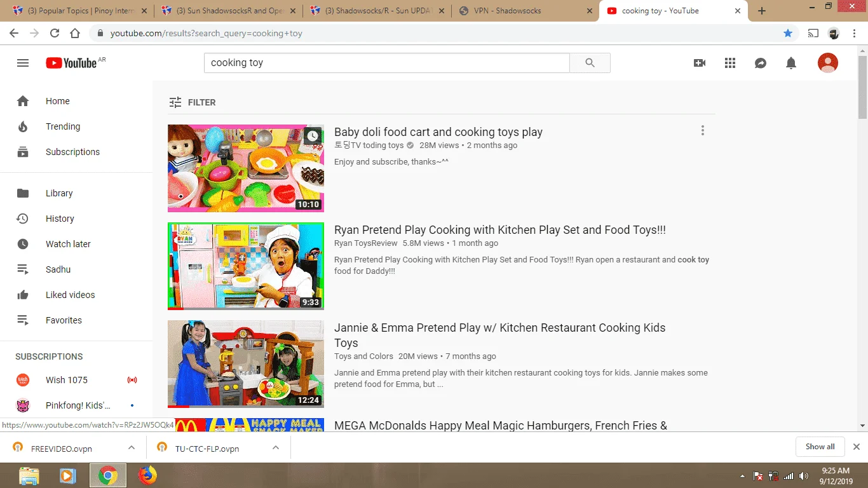Screen dimensions: 868x488
Task: Switch to the Shadowsocks/R - Sun UPDATE tab
Action: click(x=377, y=11)
